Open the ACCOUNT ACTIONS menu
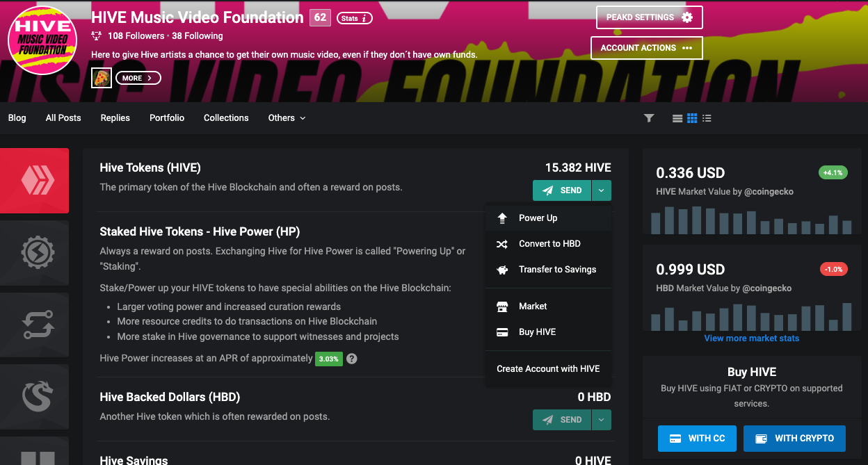Viewport: 868px width, 465px height. [647, 48]
